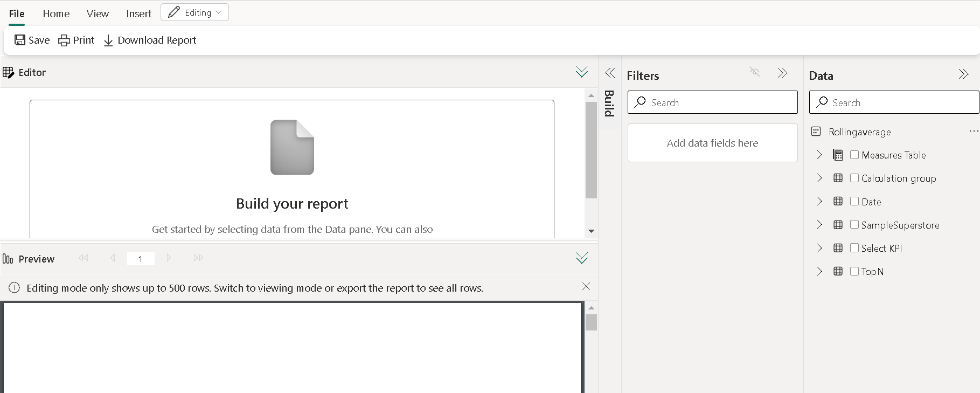Check the Measures Table checkbox
980x393 pixels.
click(x=854, y=155)
